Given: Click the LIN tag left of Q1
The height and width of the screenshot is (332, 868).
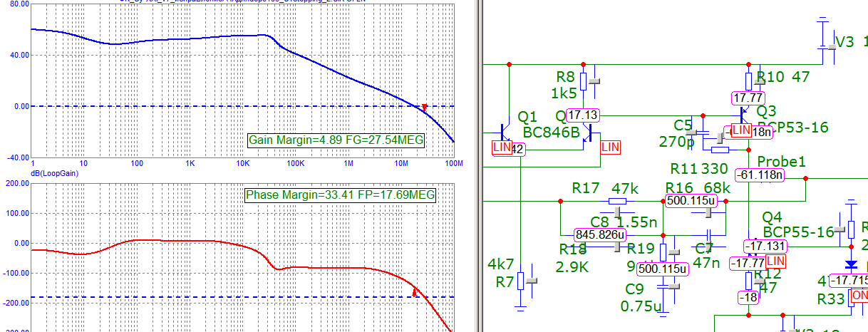Looking at the screenshot, I should point(502,147).
